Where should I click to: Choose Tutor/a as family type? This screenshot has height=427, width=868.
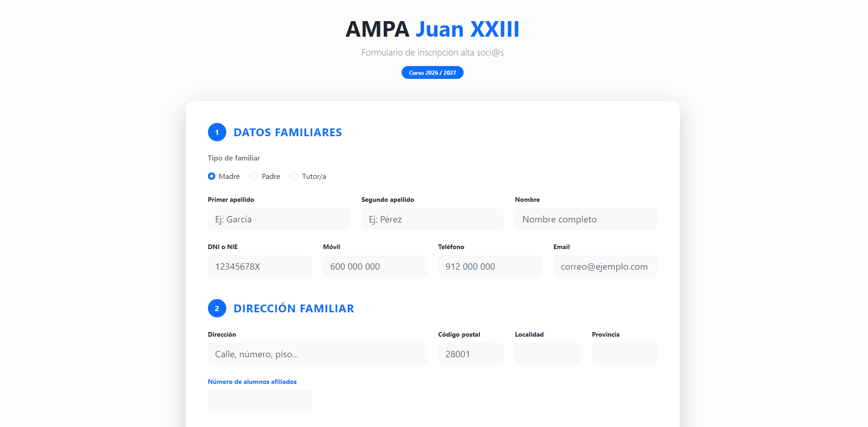pos(295,176)
